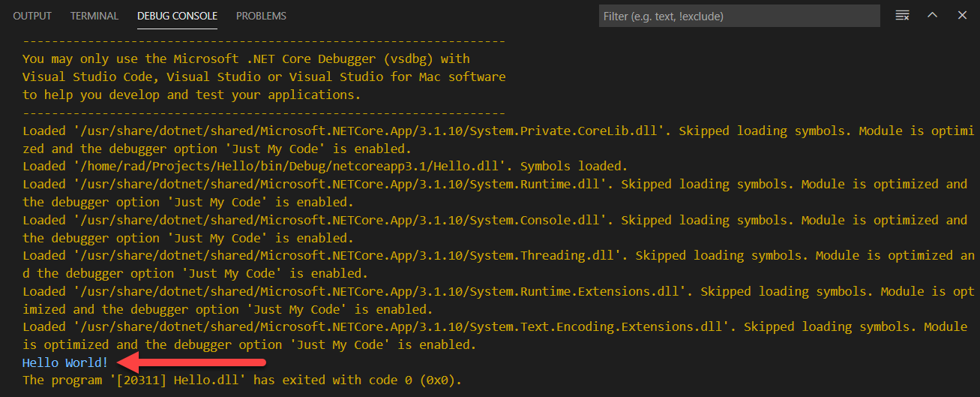Click the Hello.dll 'Symbols loaded' line
Screen dimensions: 980x397
(325, 166)
